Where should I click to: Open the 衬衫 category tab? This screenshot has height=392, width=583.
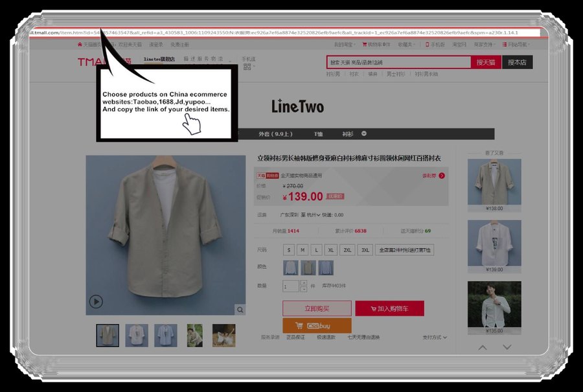(348, 134)
